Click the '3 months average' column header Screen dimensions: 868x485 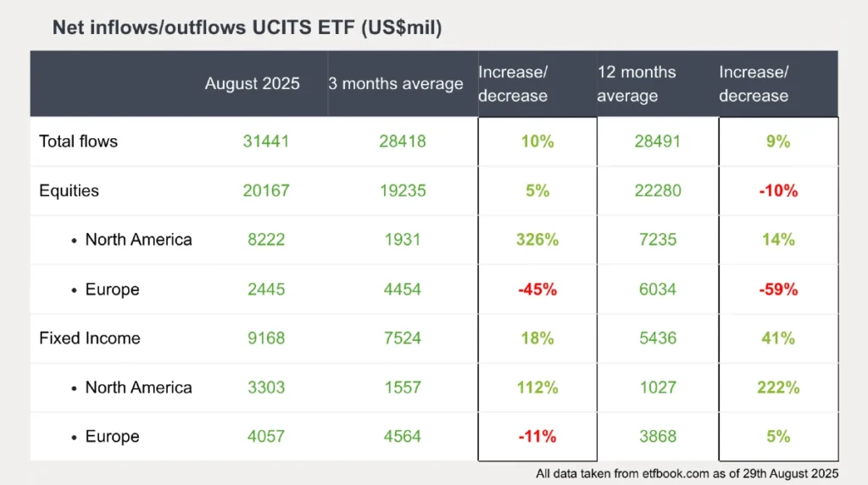[396, 84]
